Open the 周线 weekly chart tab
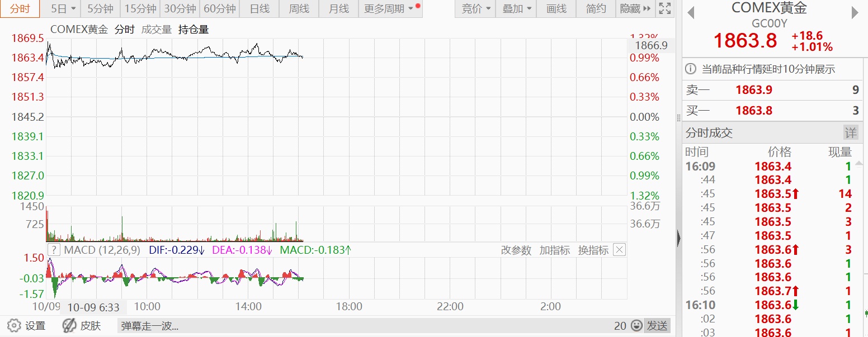Viewport: 868px width, 337px height. pos(299,8)
